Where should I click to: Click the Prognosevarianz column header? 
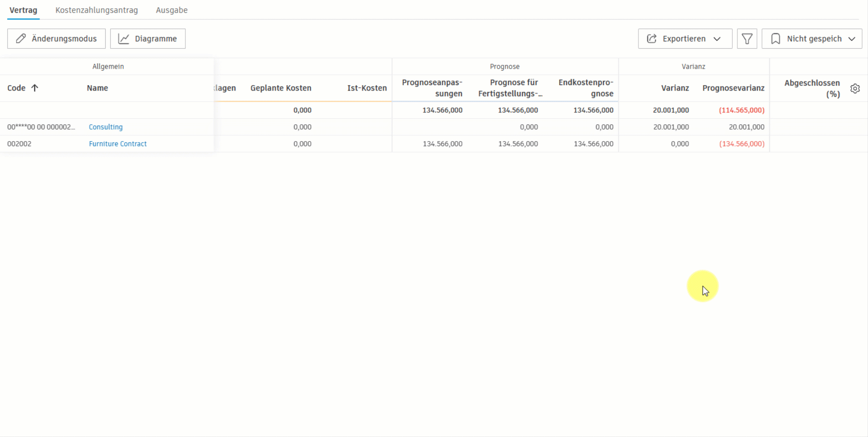733,88
